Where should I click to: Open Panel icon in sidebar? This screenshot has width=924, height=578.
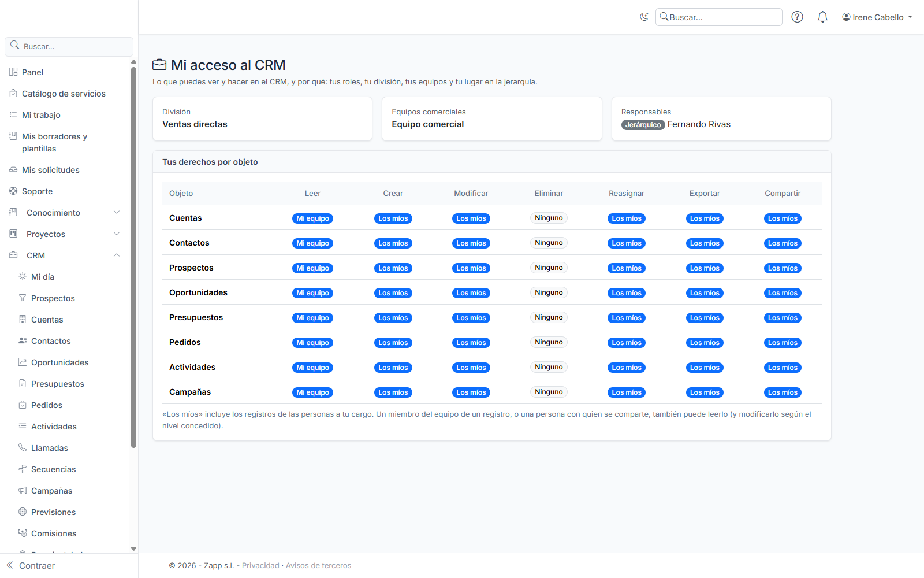[13, 72]
